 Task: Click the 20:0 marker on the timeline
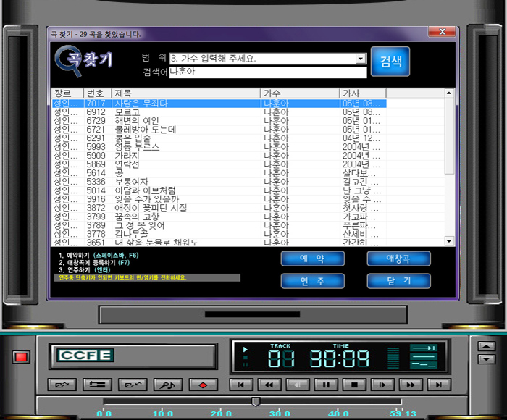(221, 414)
